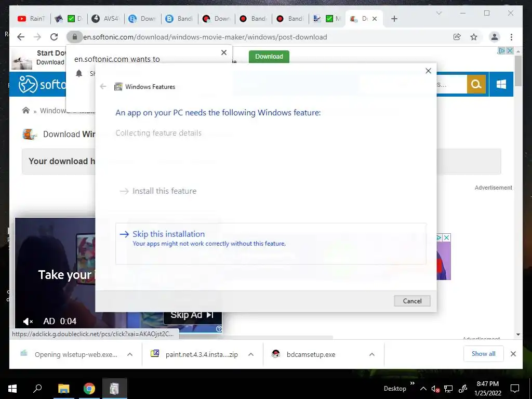This screenshot has height=399, width=532.
Task: Open File Explorer from taskbar
Action: (63, 389)
